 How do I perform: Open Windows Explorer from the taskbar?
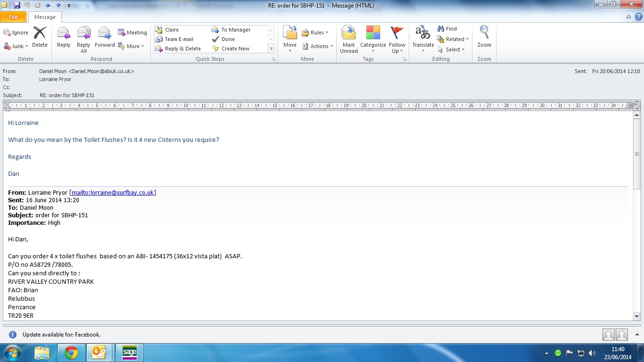tap(42, 353)
